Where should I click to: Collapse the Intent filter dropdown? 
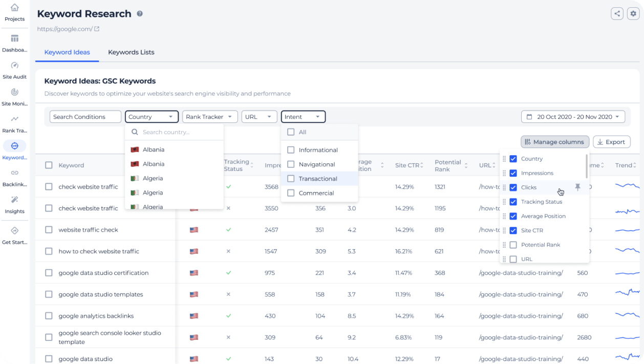(x=303, y=117)
